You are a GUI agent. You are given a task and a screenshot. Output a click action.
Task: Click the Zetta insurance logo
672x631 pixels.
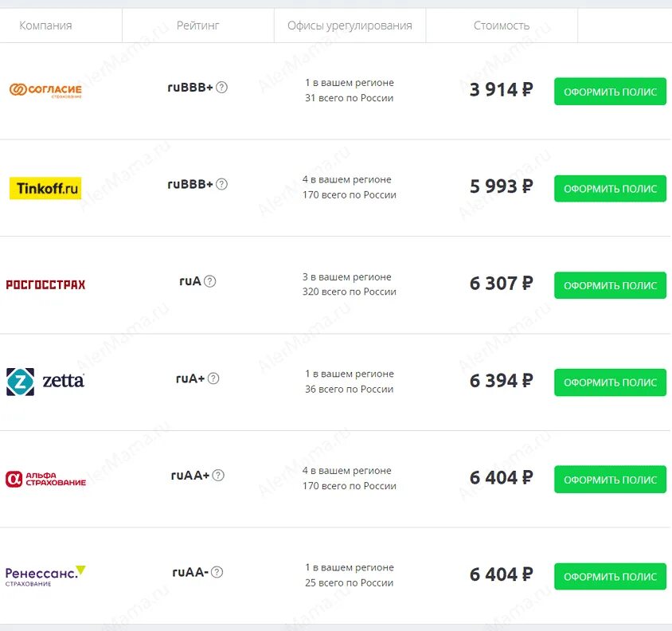pyautogui.click(x=45, y=382)
